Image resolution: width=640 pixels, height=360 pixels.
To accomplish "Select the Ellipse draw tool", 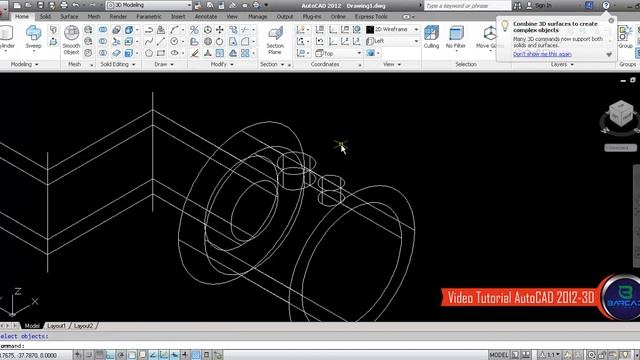I will 175,53.
